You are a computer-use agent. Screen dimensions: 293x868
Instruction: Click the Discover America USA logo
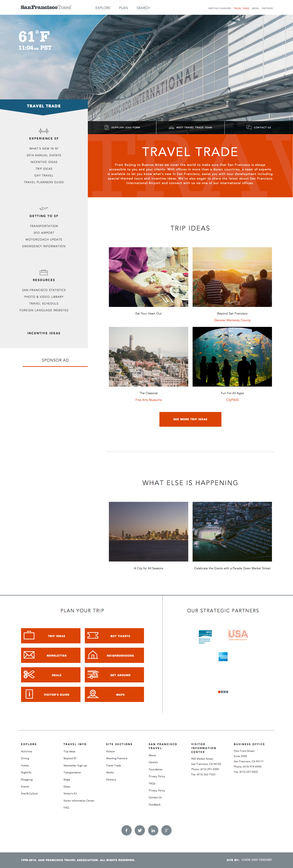238,635
